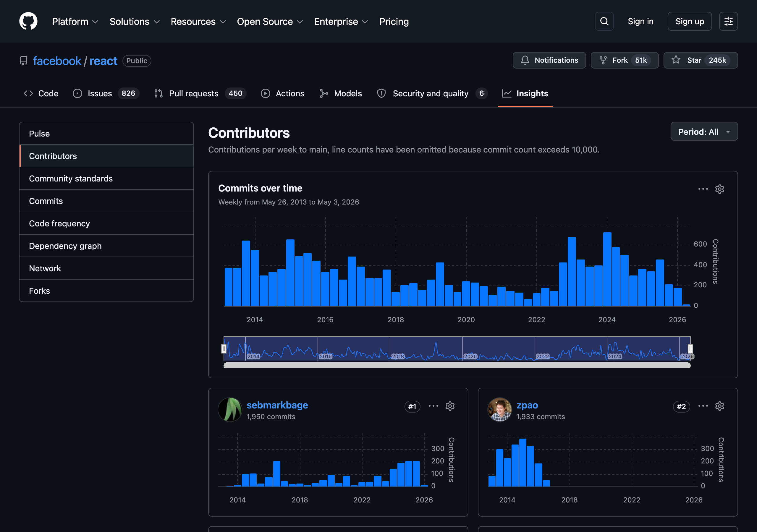The width and height of the screenshot is (757, 532).
Task: Click the Public repository badge
Action: [x=137, y=61]
